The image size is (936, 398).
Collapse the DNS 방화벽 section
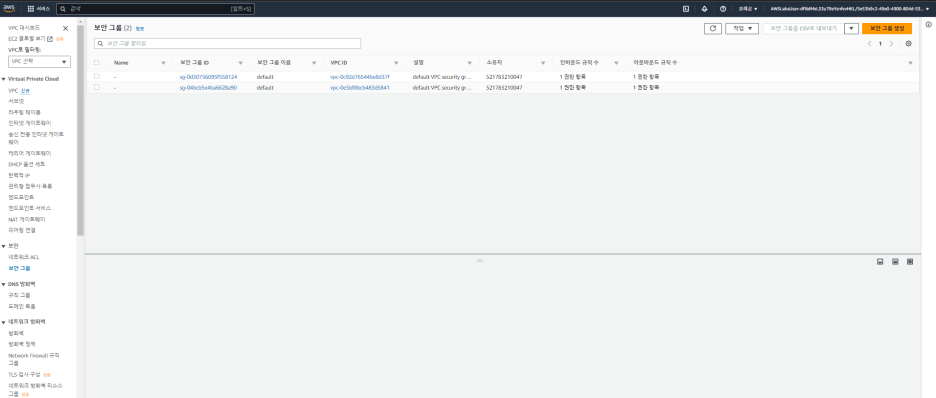pos(4,284)
